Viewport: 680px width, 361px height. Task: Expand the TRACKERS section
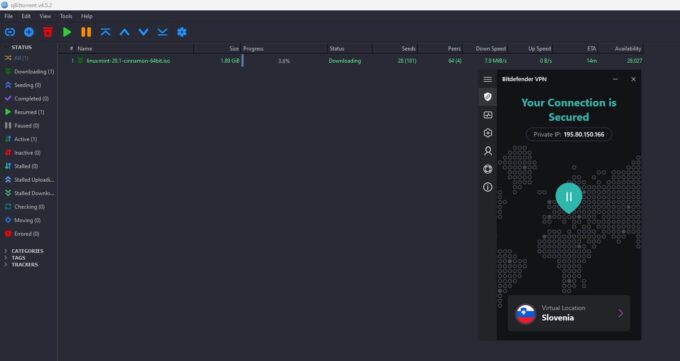tap(6, 265)
